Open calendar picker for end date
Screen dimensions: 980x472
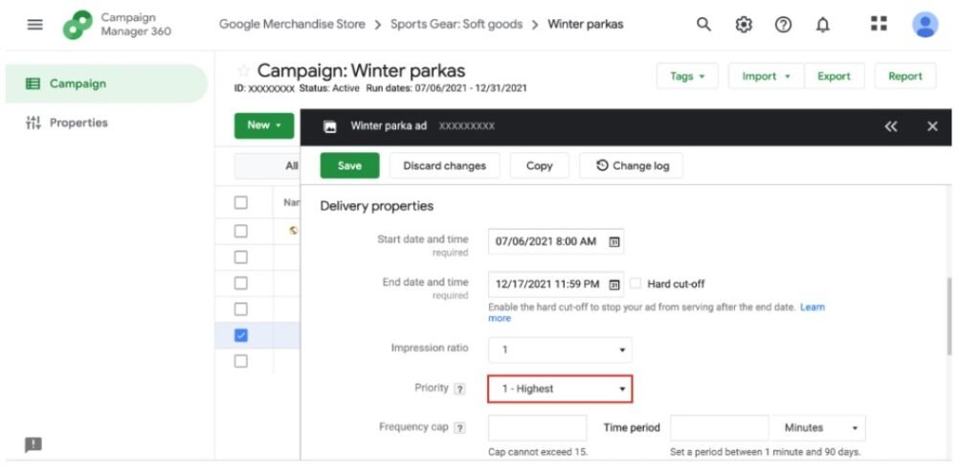click(x=614, y=284)
